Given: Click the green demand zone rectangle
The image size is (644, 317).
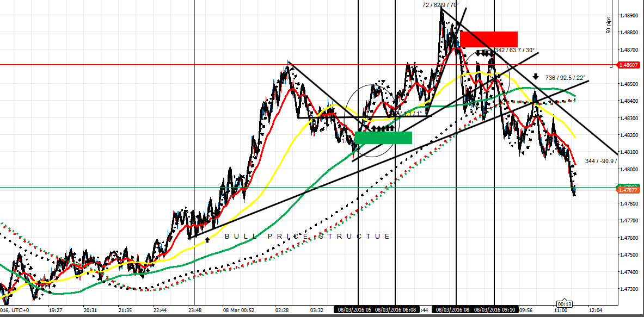Looking at the screenshot, I should pyautogui.click(x=384, y=138).
